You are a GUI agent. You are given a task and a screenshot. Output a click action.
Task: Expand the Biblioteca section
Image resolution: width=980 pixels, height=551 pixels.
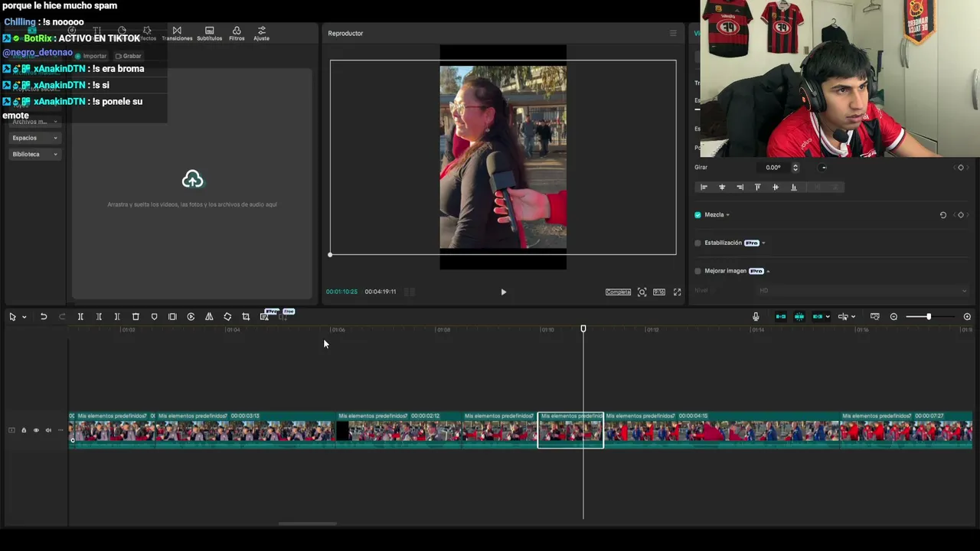[x=34, y=154]
